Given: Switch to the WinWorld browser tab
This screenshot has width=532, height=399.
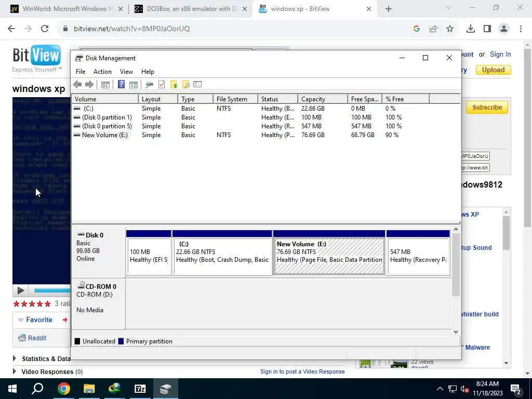Looking at the screenshot, I should pos(67,9).
